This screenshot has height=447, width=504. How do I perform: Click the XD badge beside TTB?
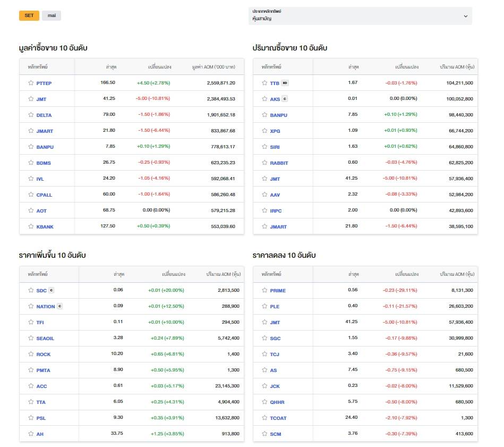285,83
